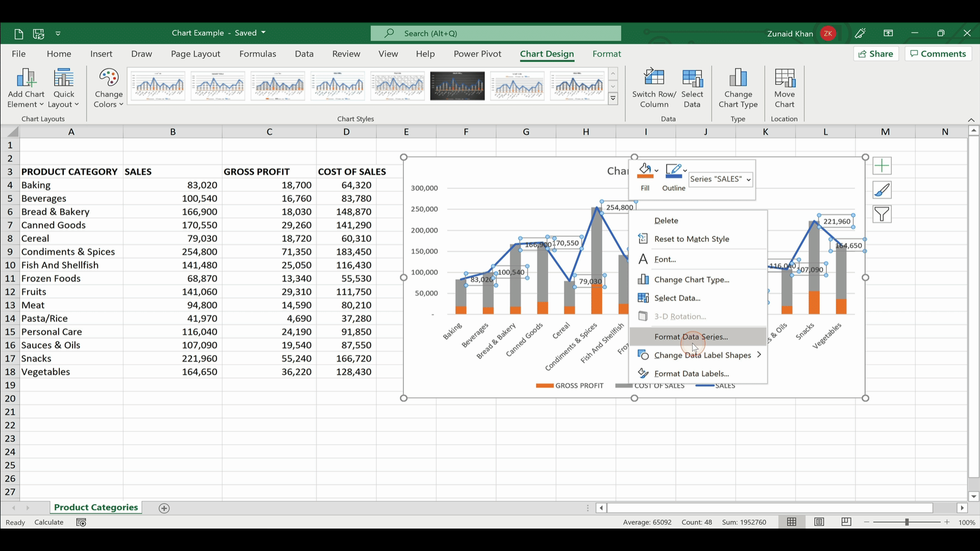This screenshot has height=551, width=980.
Task: Click the ZK user avatar
Action: [x=828, y=34]
